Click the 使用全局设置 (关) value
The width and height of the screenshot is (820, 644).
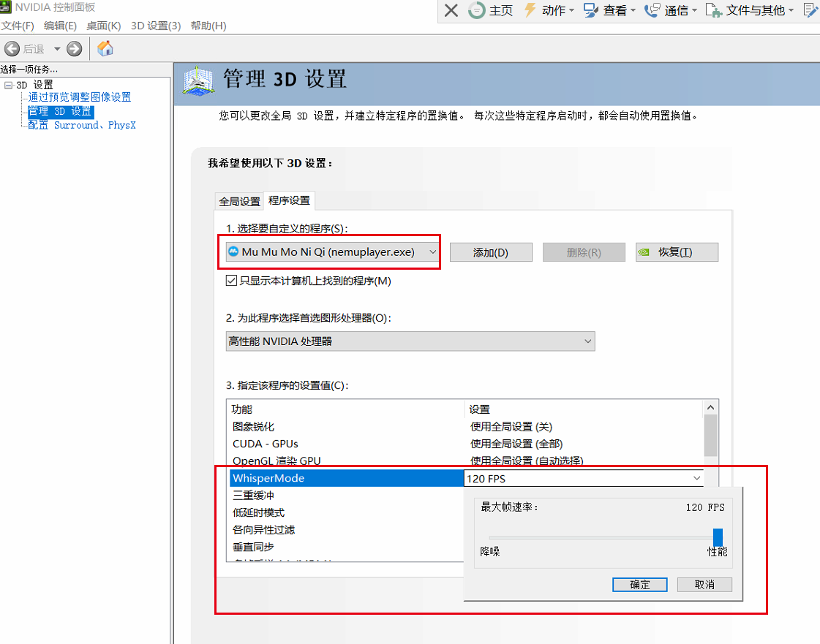[x=511, y=427]
